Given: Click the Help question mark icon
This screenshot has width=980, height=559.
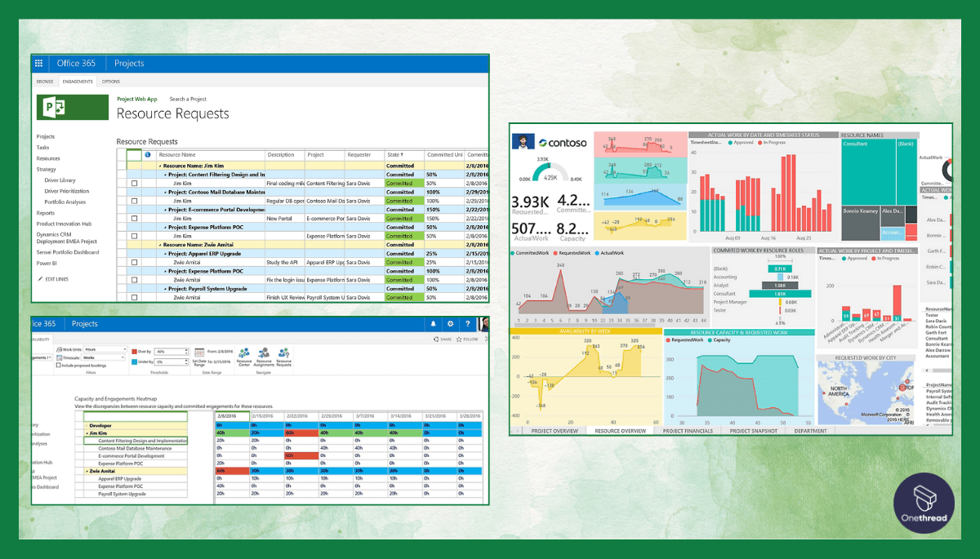Looking at the screenshot, I should (467, 323).
